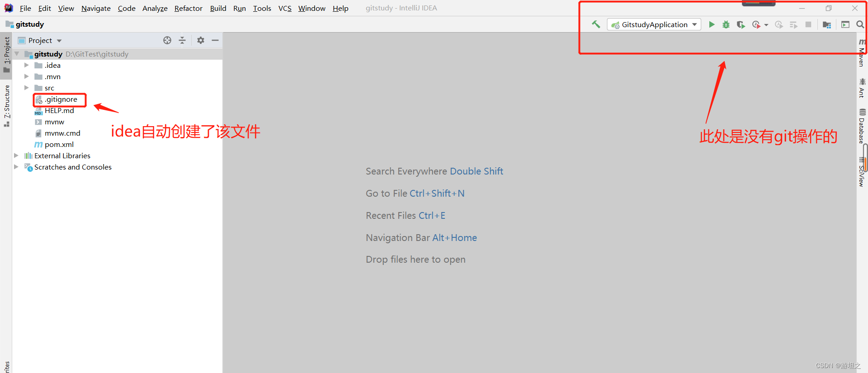
Task: Click the gray stop square icon
Action: tap(808, 24)
